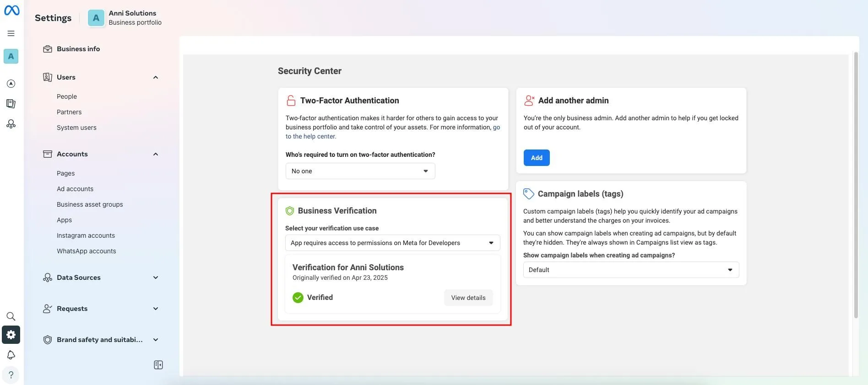Select the Anni Solutions avatar in left rail
868x385 pixels.
(x=11, y=56)
